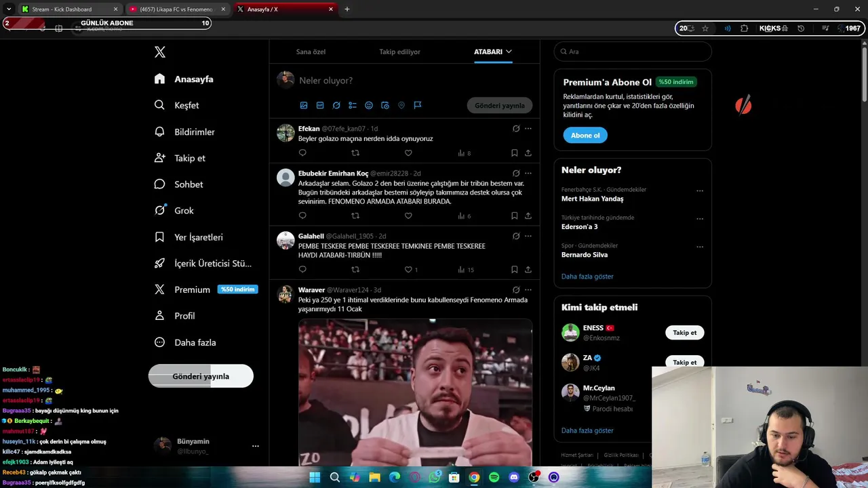Click the flag icon in the composer toolbar
This screenshot has height=488, width=868.
pos(418,105)
